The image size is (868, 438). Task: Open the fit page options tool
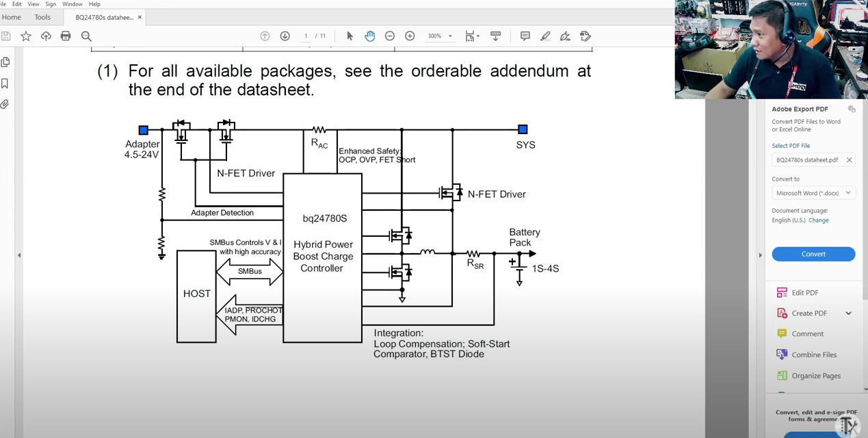coord(472,36)
